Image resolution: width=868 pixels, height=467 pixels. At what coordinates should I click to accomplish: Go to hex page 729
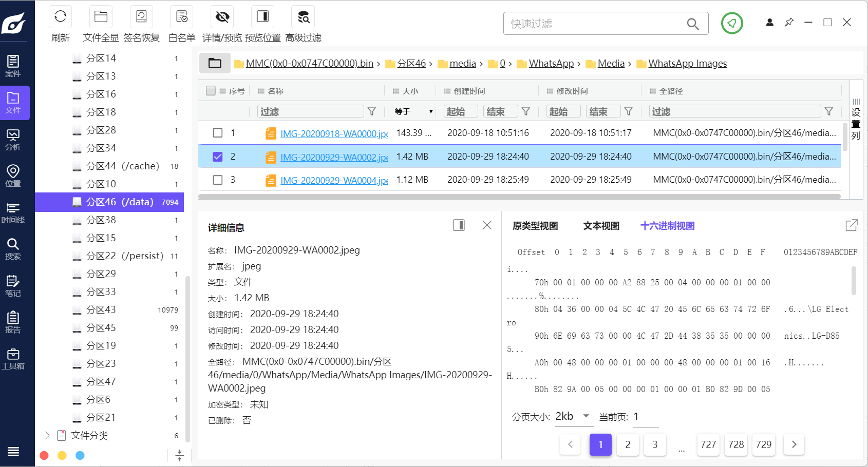click(x=763, y=444)
